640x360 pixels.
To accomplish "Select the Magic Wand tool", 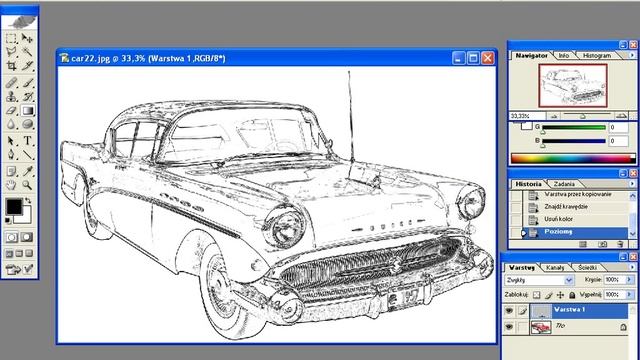I will tap(27, 52).
